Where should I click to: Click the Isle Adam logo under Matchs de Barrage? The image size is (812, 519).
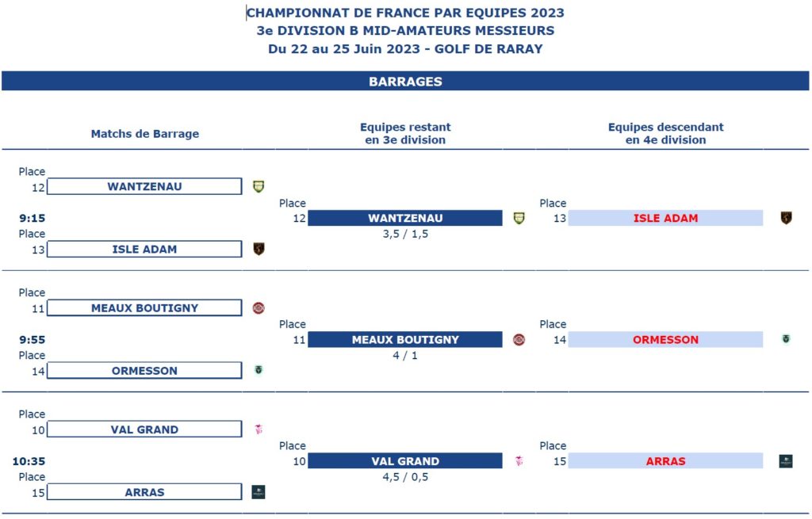259,249
